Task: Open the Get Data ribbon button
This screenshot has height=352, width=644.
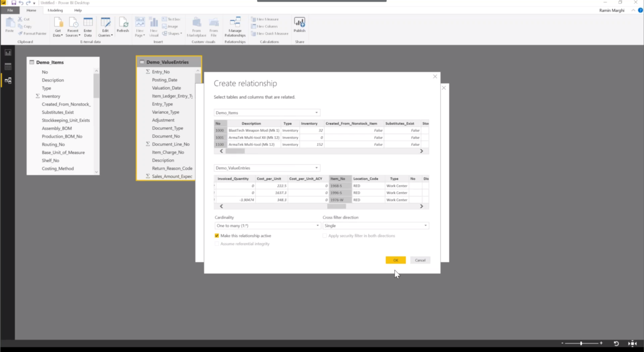Action: [58, 27]
